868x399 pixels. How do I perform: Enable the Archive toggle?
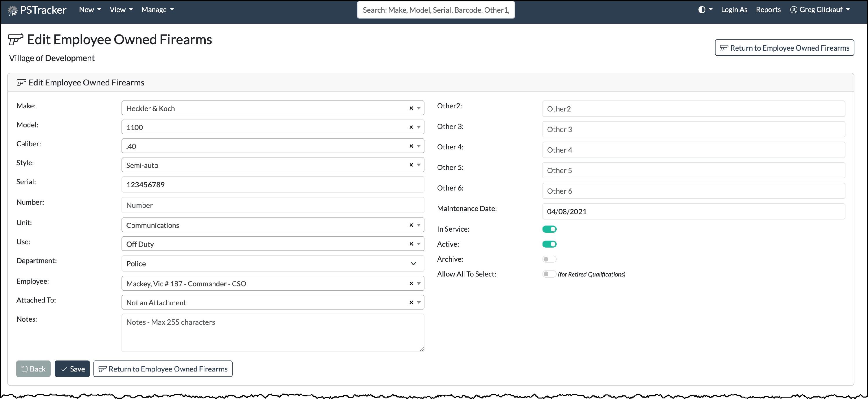(x=549, y=259)
